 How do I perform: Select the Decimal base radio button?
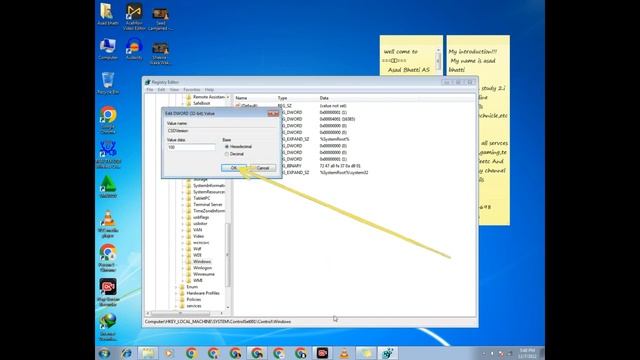coord(227,154)
